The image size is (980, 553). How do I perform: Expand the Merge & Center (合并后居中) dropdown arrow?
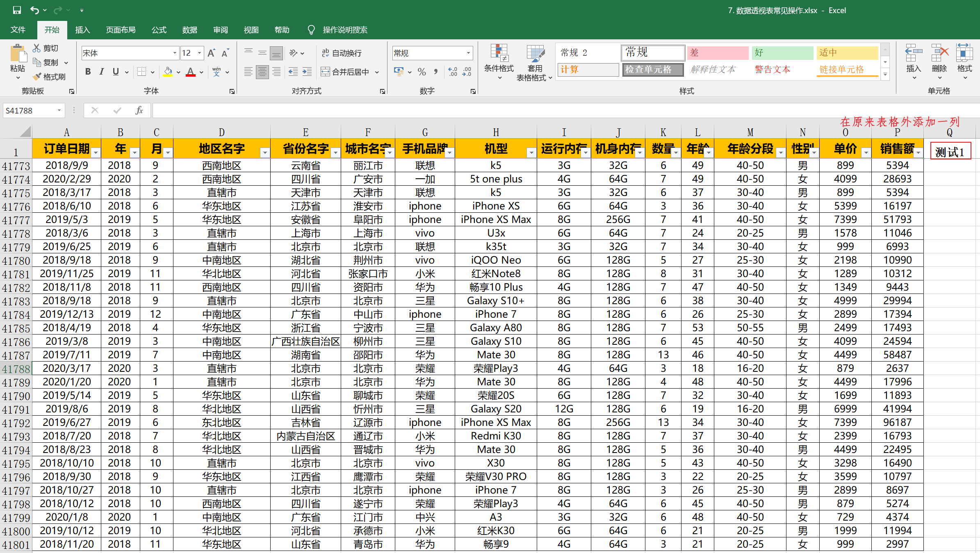tap(377, 72)
